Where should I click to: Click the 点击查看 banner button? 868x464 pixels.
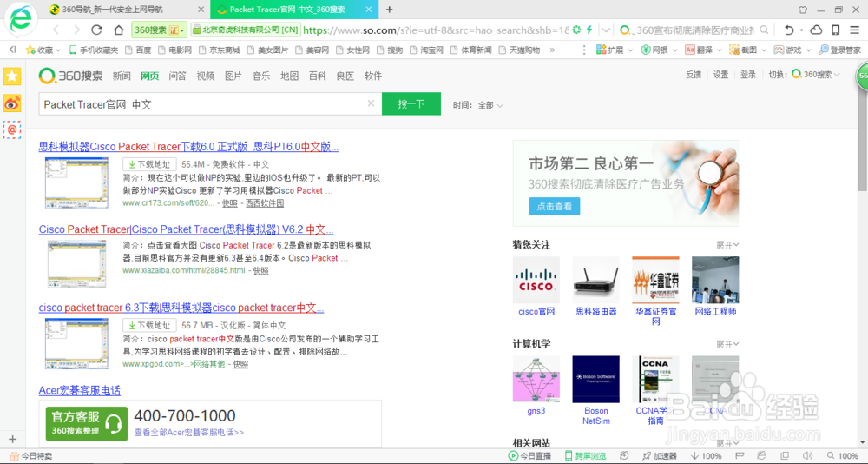(555, 206)
